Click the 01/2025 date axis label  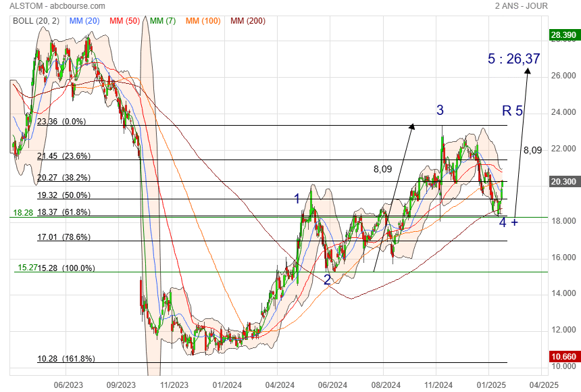pos(491,385)
